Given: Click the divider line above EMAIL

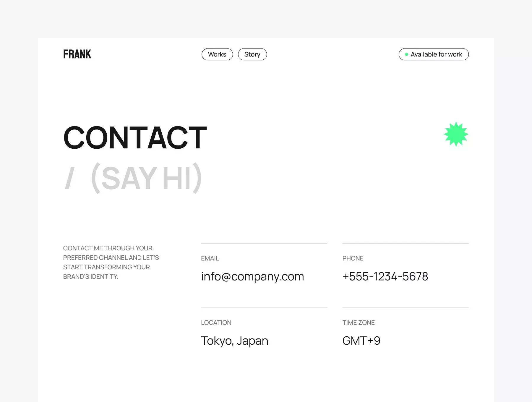Looking at the screenshot, I should (264, 243).
